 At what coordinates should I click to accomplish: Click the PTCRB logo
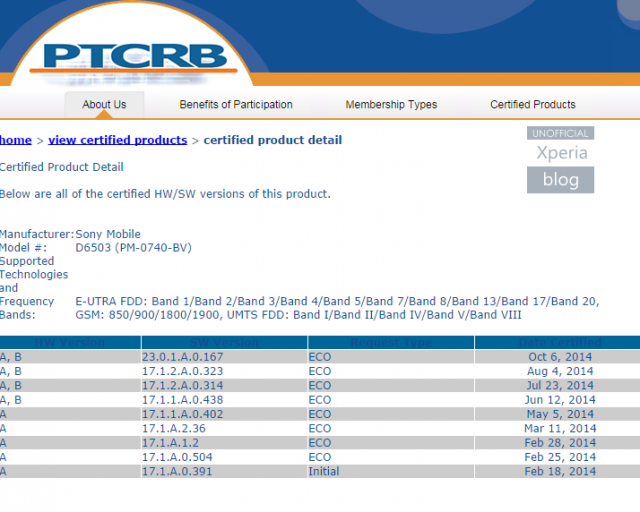[134, 58]
